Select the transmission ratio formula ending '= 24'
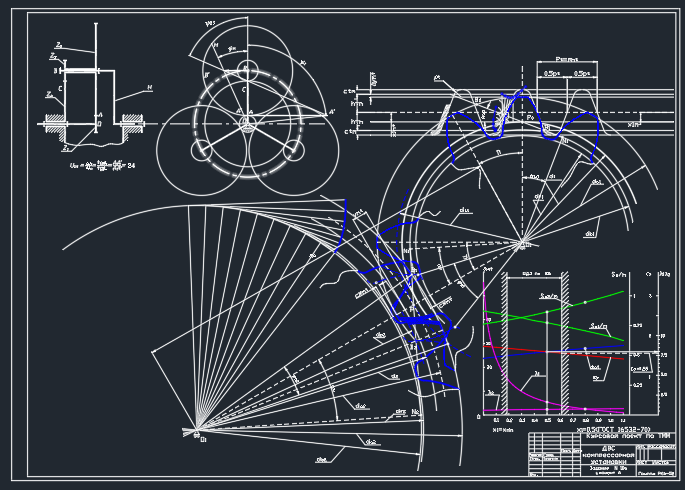Screen dimensions: 685x490 102,165
